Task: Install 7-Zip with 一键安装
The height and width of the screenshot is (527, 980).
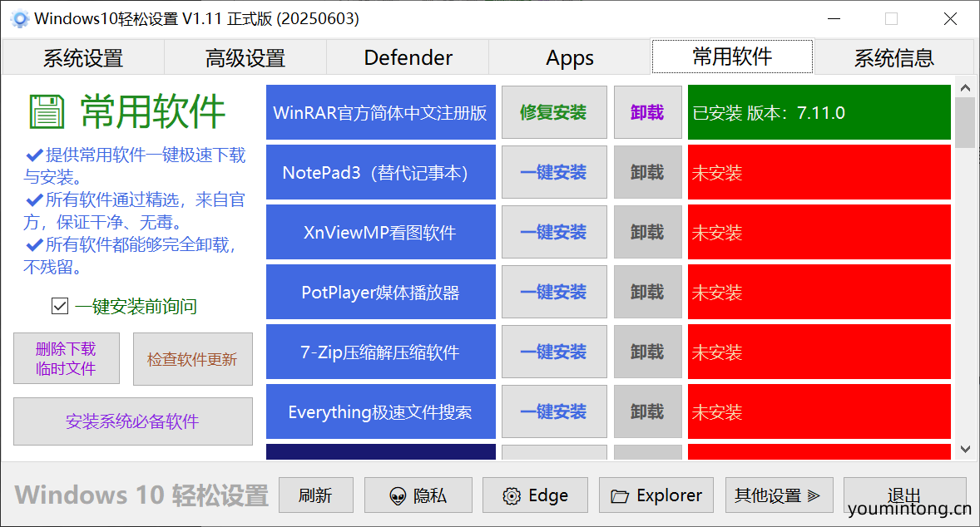Action: tap(554, 352)
